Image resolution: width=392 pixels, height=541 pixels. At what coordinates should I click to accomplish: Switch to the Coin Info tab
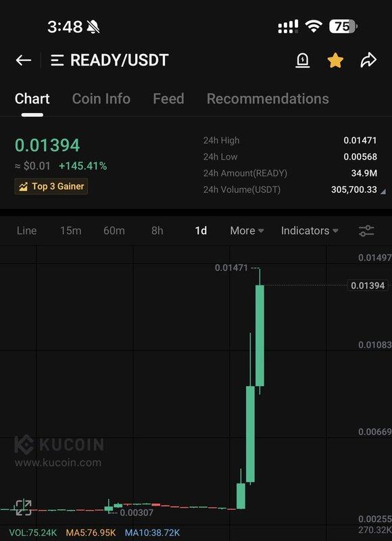101,99
